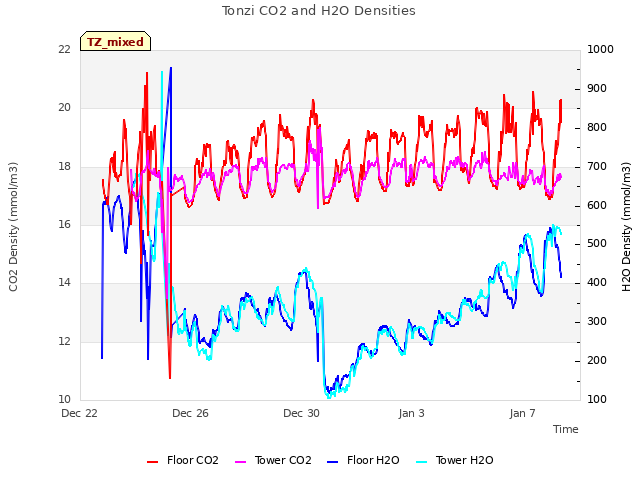Image resolution: width=640 pixels, height=480 pixels.
Task: Click the Time axis label
Action: (x=566, y=429)
